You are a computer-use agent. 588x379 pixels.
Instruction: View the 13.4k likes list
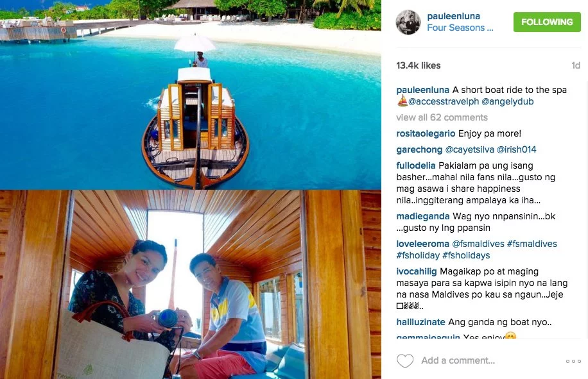419,65
